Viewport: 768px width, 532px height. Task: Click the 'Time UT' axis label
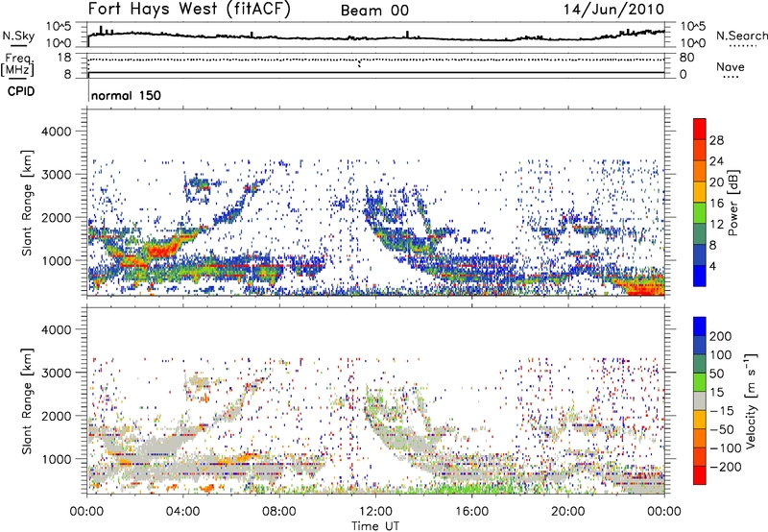[375, 526]
